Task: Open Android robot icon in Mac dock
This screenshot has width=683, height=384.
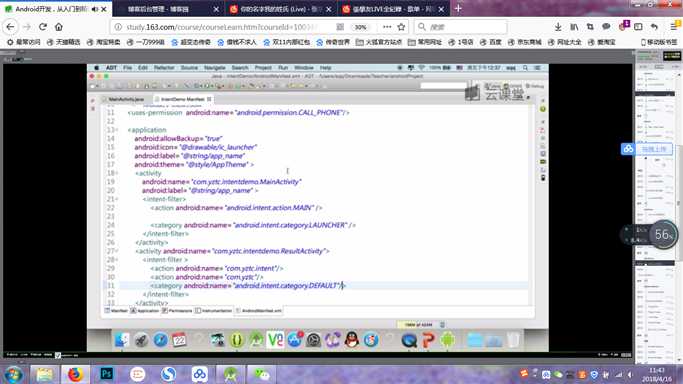Action: 447,340
